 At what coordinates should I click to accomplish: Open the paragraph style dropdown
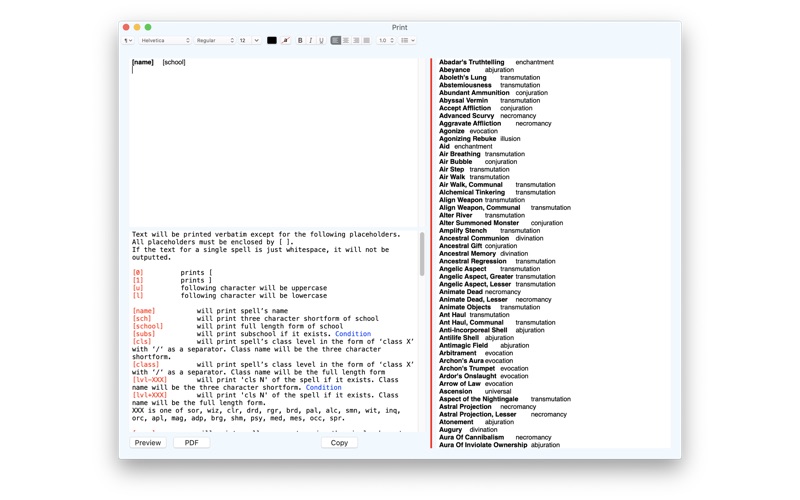click(x=128, y=40)
